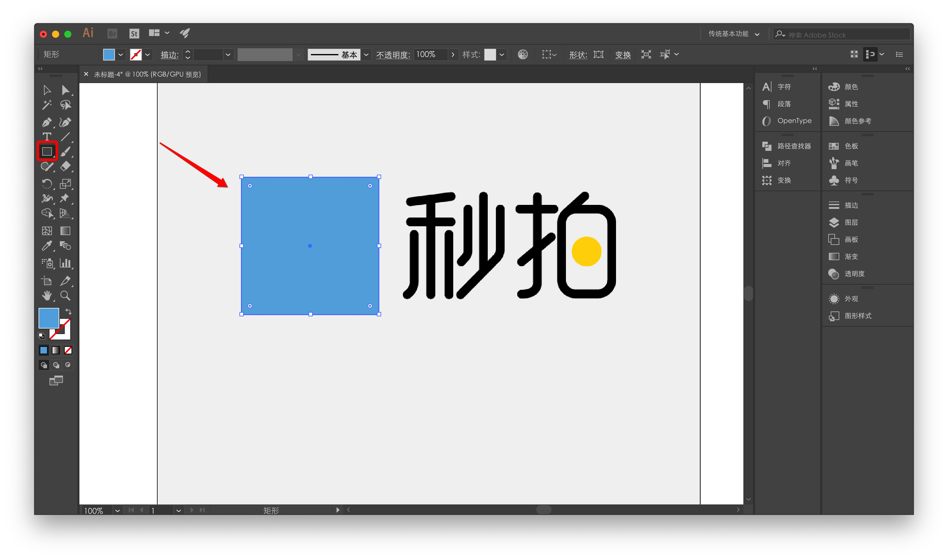Swap fill and stroke colors

click(x=69, y=311)
